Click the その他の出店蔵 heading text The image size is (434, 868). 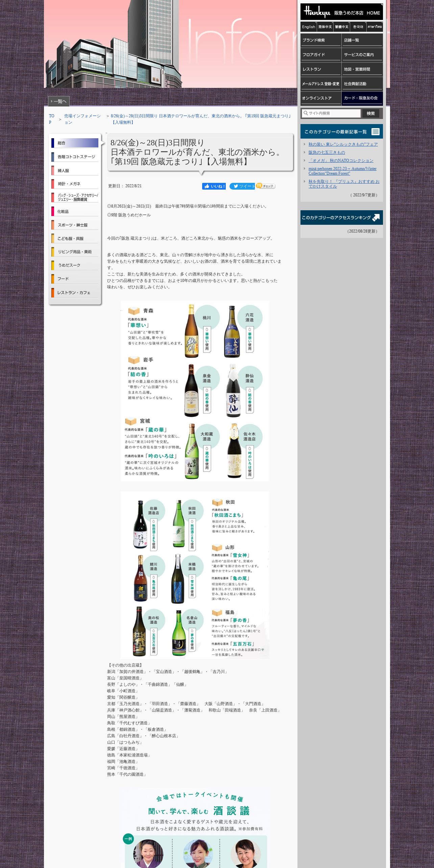pyautogui.click(x=125, y=665)
